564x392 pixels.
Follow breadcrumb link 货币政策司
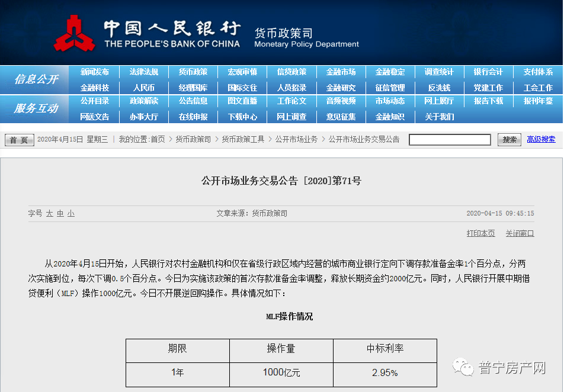[x=194, y=140]
